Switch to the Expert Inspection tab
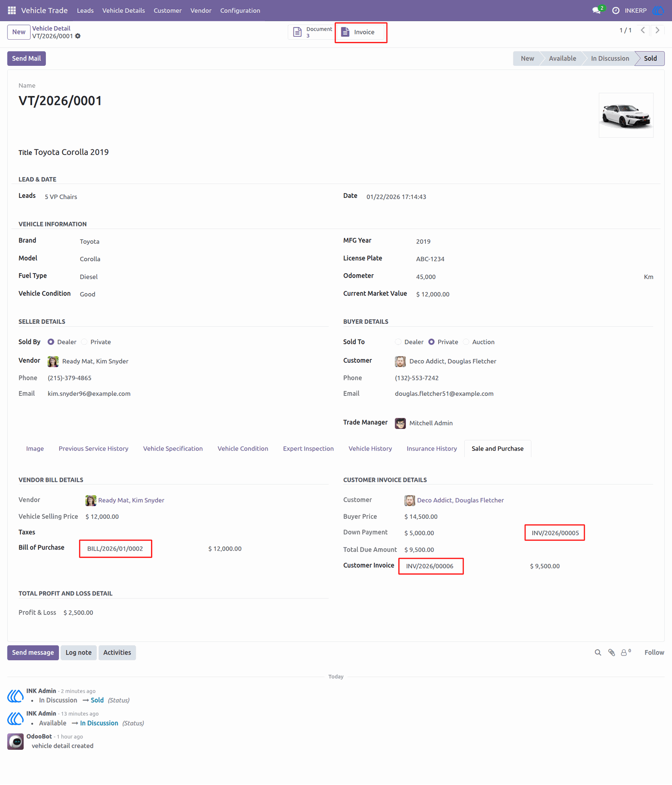The width and height of the screenshot is (672, 785). click(x=308, y=449)
